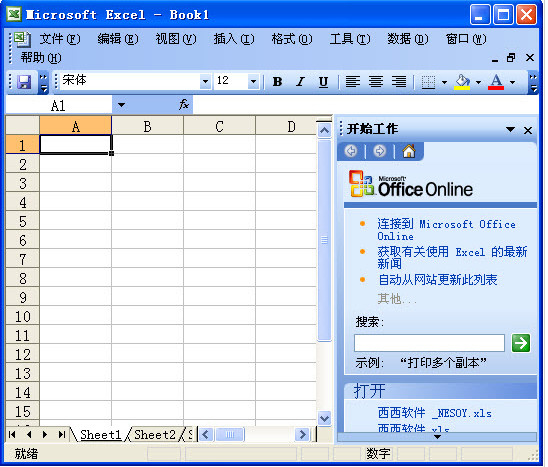Open 数据(D) menu
Image resolution: width=548 pixels, height=467 pixels.
(x=408, y=39)
